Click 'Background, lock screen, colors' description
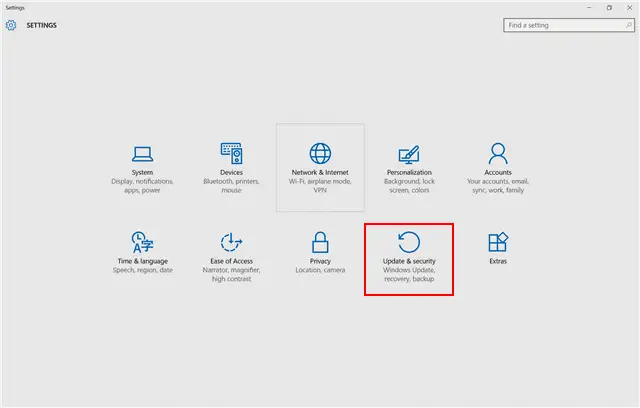 point(409,186)
